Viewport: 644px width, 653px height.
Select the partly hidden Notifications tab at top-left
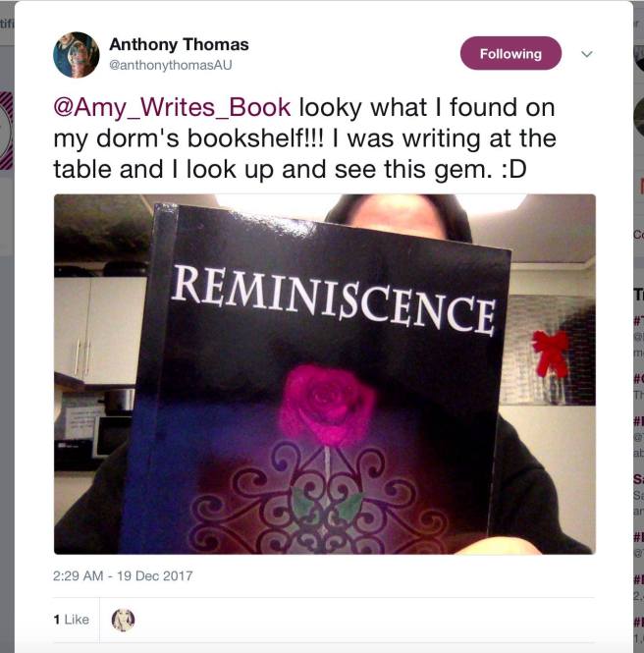click(7, 24)
